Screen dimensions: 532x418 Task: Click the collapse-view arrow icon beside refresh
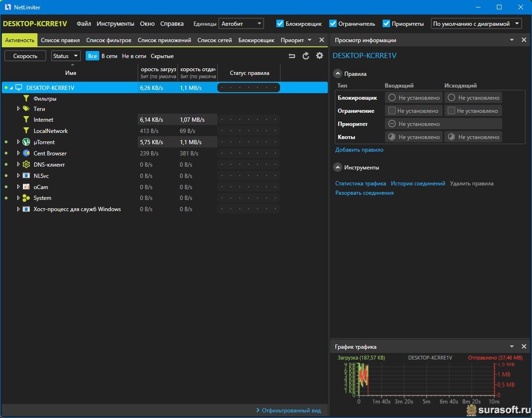coord(292,56)
